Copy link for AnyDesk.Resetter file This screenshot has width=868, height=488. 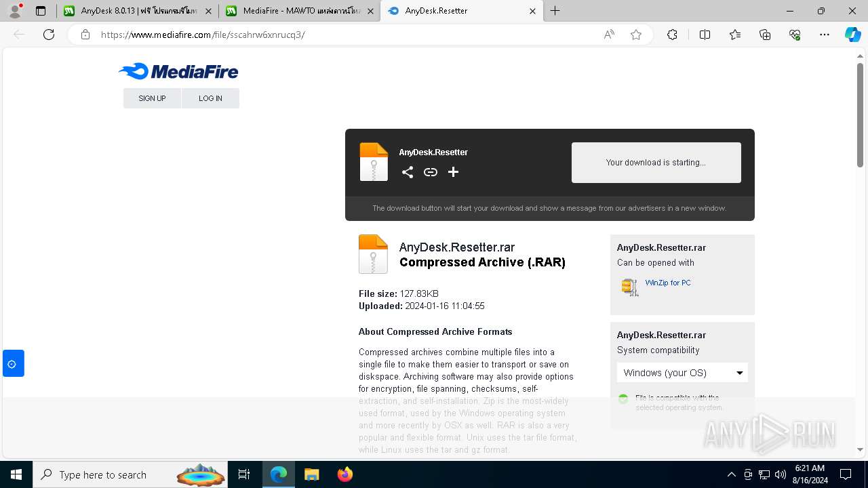click(431, 172)
